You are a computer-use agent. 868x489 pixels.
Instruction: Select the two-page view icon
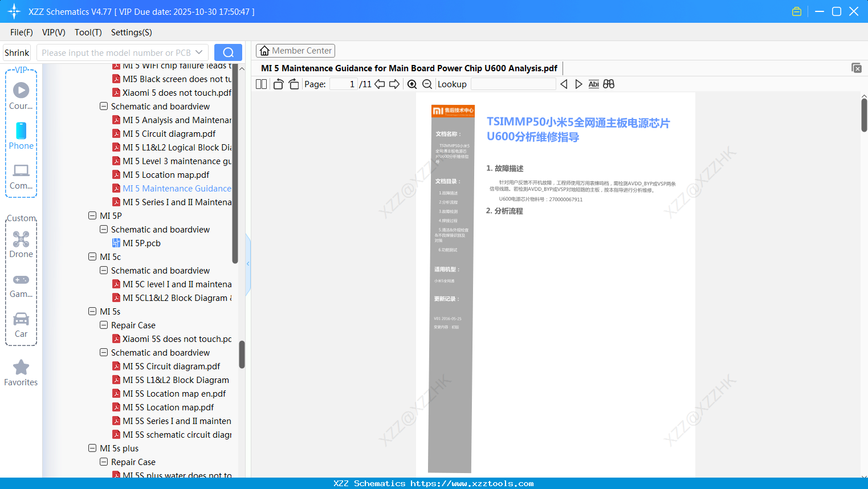[260, 84]
